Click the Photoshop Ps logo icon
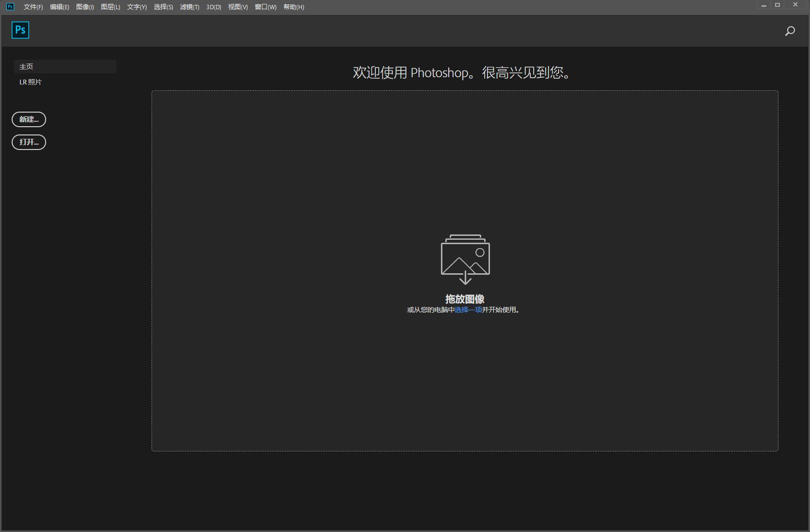 [20, 30]
